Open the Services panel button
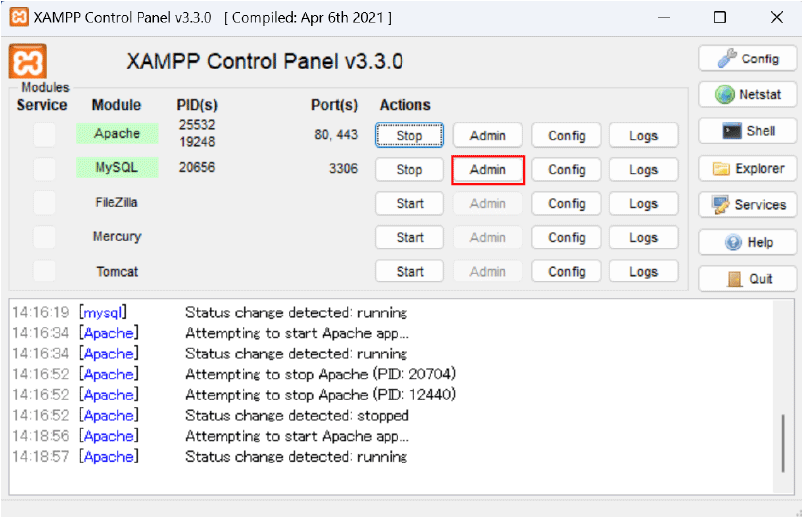The height and width of the screenshot is (517, 802). pos(748,205)
